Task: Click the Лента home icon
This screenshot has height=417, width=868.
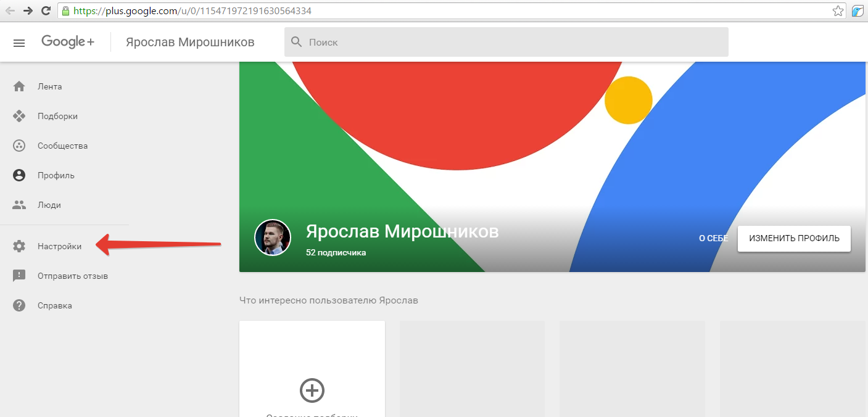Action: (x=19, y=86)
